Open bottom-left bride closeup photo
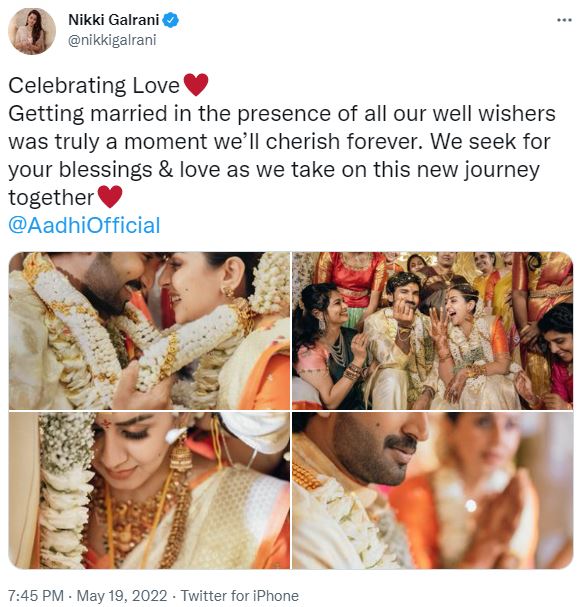Viewport: 579px width, 607px height. tap(149, 490)
